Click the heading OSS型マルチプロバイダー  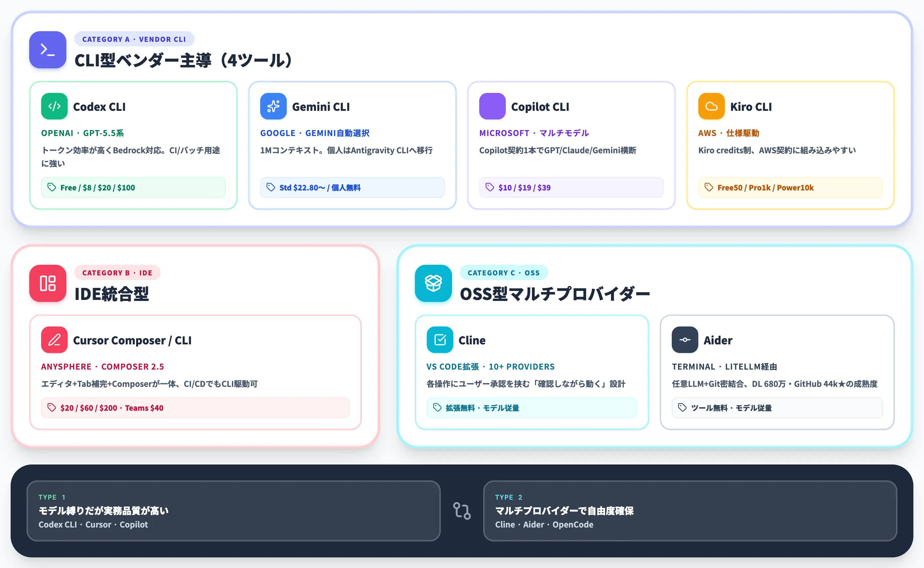point(555,294)
